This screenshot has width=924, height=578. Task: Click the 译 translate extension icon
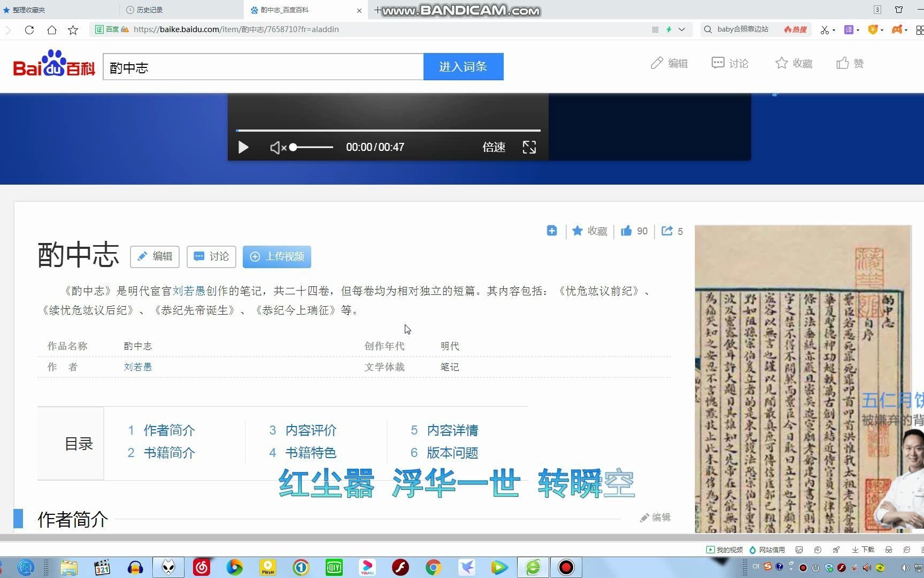click(x=849, y=30)
